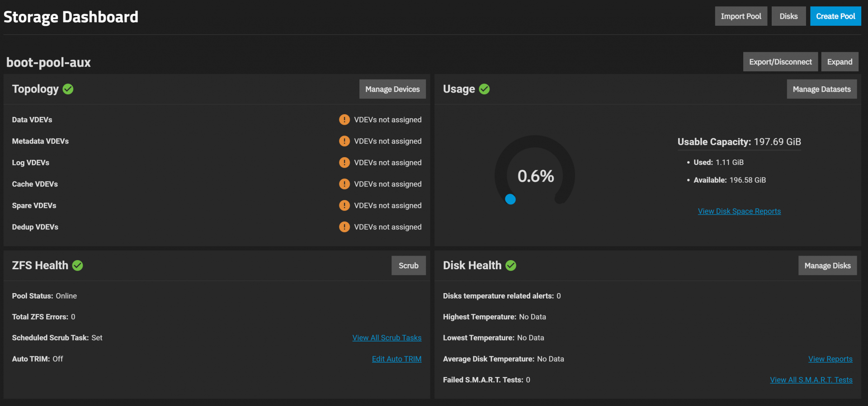
Task: Open Manage Devices for the topology
Action: point(392,89)
